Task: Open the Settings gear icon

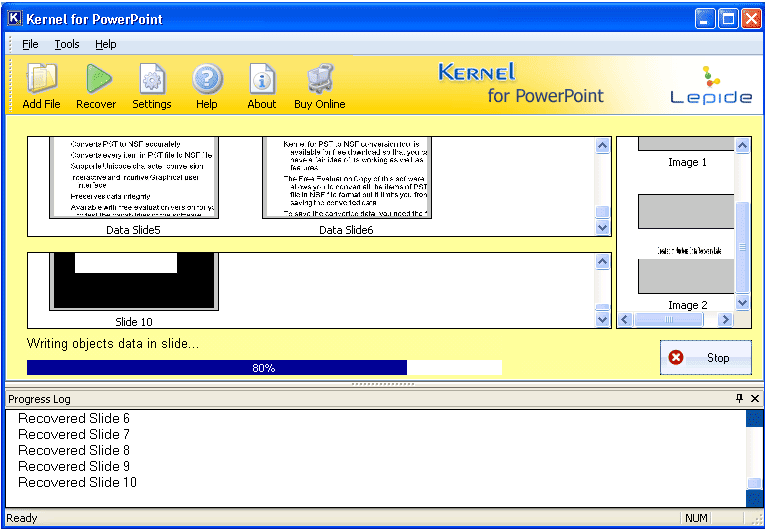Action: [x=152, y=78]
